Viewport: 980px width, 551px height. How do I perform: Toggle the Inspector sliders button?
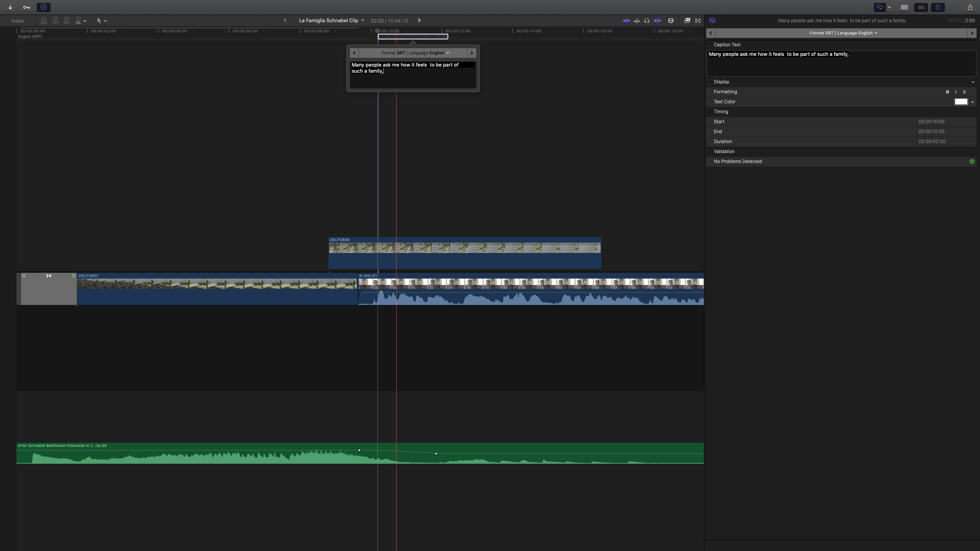point(938,7)
